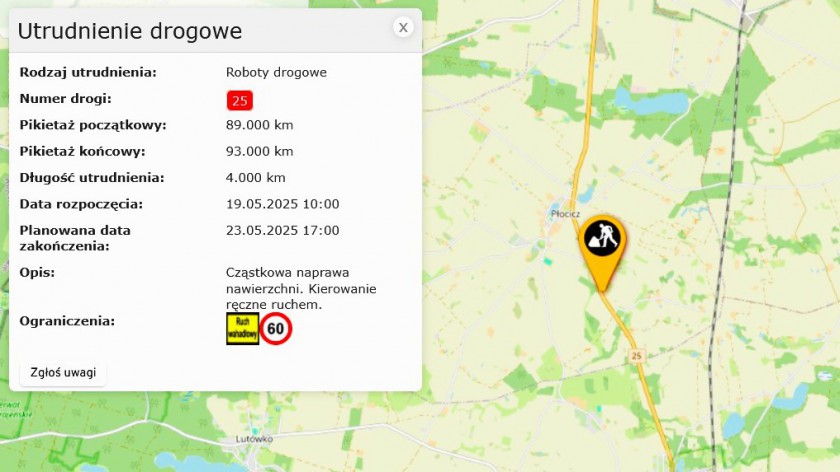
Task: Click the Ograniczenia label in popup
Action: pyautogui.click(x=67, y=321)
